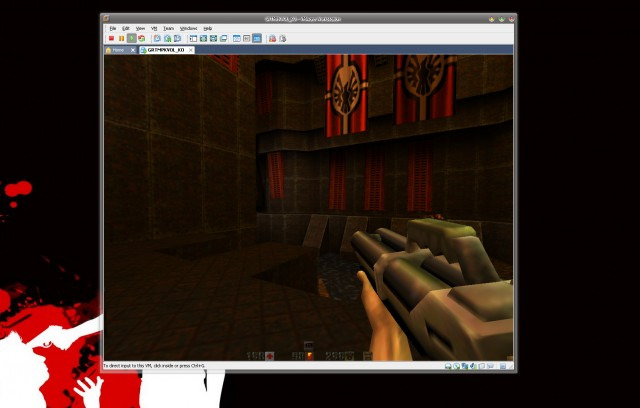
Task: Click the fourth device icon in status bar
Action: point(473,366)
